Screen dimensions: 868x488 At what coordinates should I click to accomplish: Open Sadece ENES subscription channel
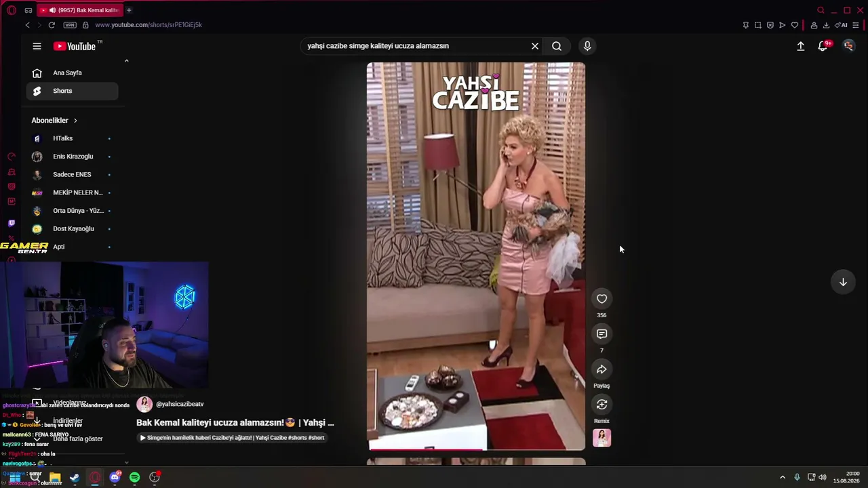point(72,175)
